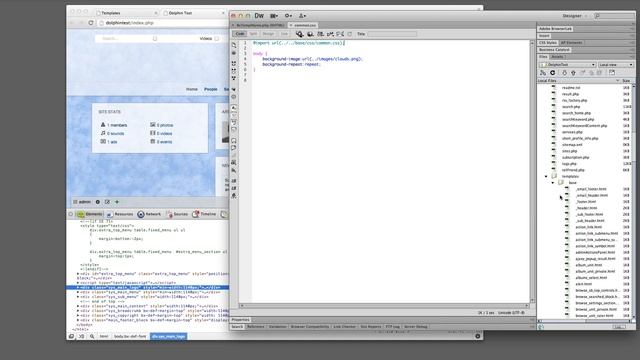640x360 pixels.
Task: Switch to Design view
Action: (x=268, y=34)
